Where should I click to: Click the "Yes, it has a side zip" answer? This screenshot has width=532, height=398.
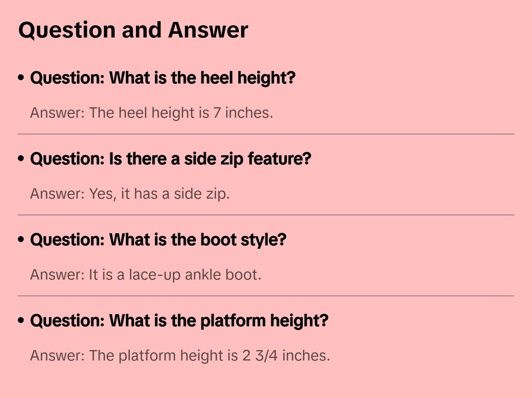click(130, 194)
